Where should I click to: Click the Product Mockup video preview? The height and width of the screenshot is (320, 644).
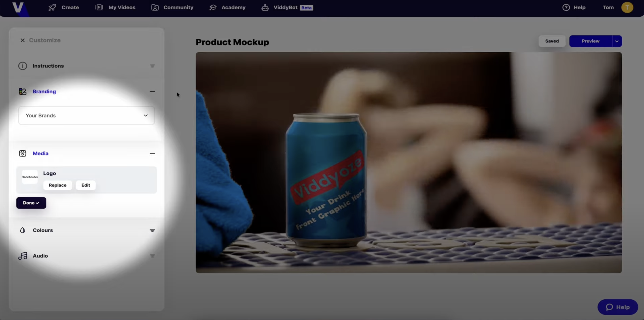(409, 162)
